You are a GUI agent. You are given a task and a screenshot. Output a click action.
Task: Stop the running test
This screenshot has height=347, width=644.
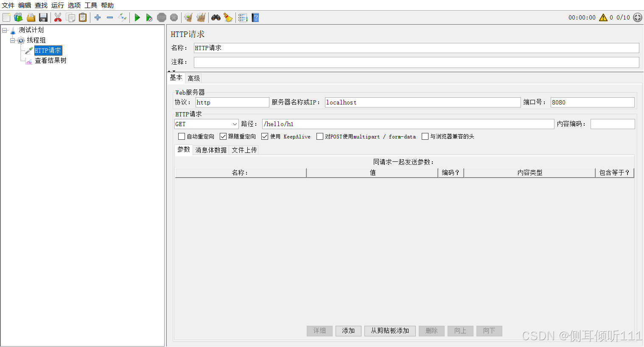[x=162, y=17]
